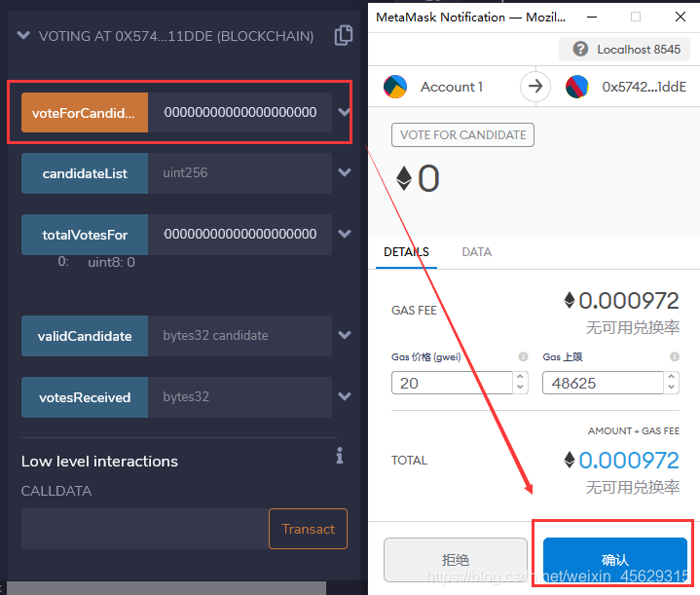
Task: Call the totalVotesFor function
Action: (85, 235)
